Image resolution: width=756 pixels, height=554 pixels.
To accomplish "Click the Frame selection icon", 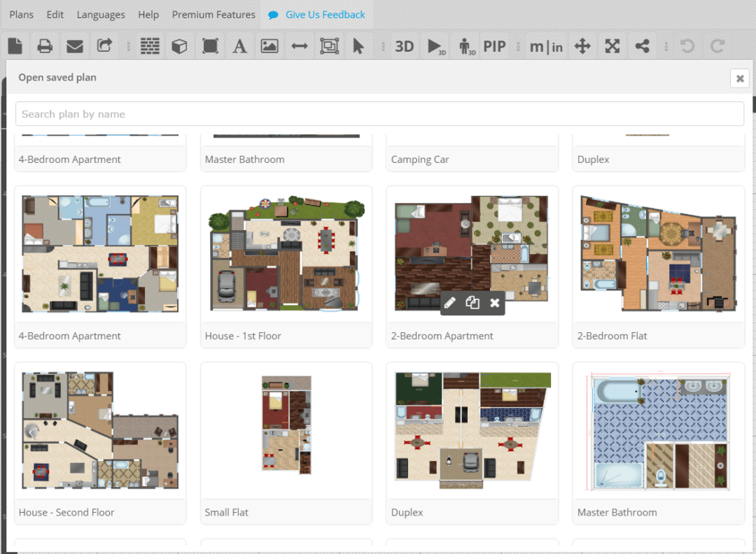I will point(329,46).
